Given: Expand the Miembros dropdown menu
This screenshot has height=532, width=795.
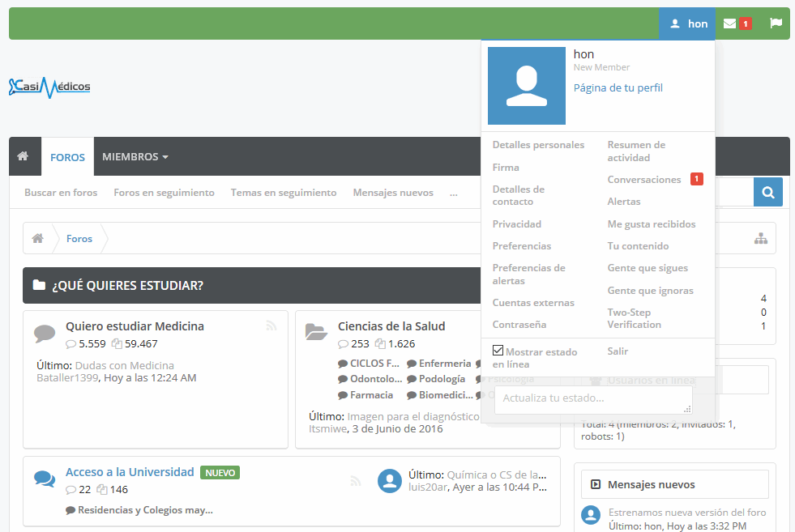Looking at the screenshot, I should click(135, 156).
